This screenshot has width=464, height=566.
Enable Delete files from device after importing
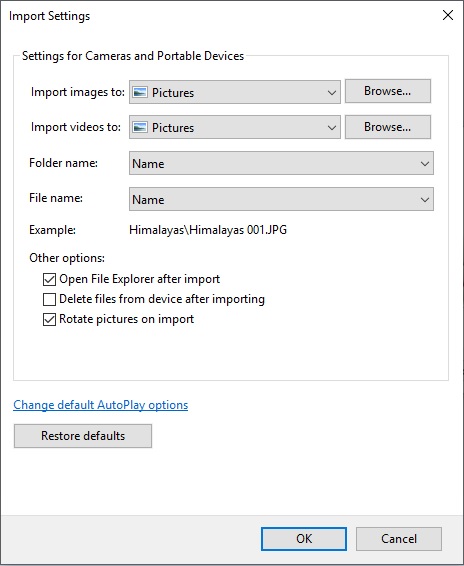click(49, 299)
